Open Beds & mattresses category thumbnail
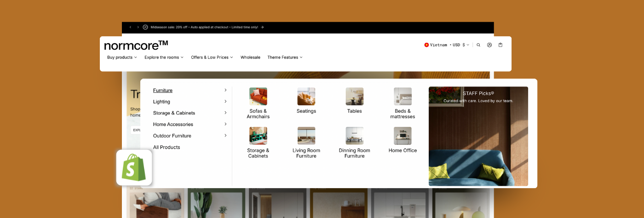Screen dimensions: 644x218 click(x=402, y=97)
